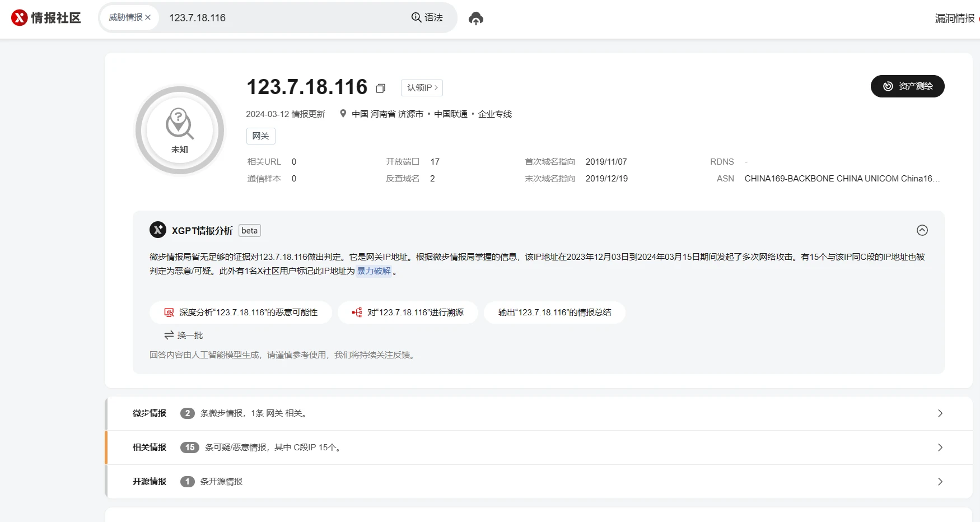
Task: Click the XGPT logo icon
Action: click(x=158, y=230)
